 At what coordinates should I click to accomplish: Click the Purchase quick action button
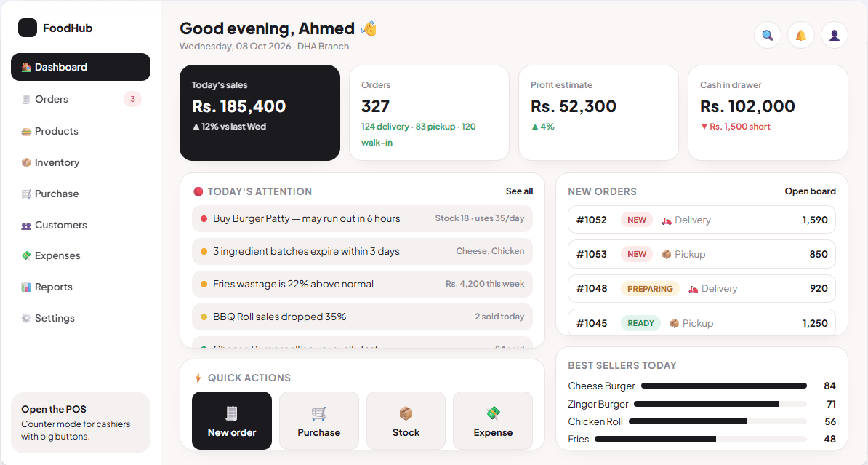[x=319, y=421]
